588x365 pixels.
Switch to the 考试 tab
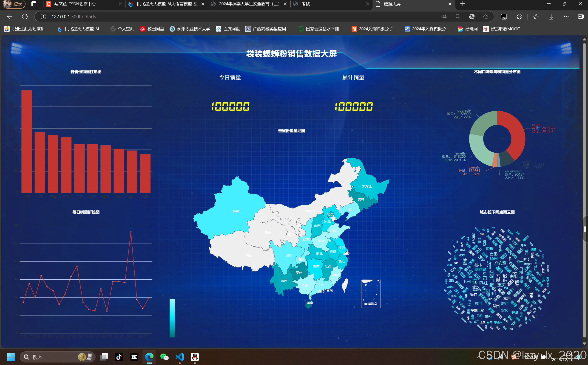tap(306, 4)
